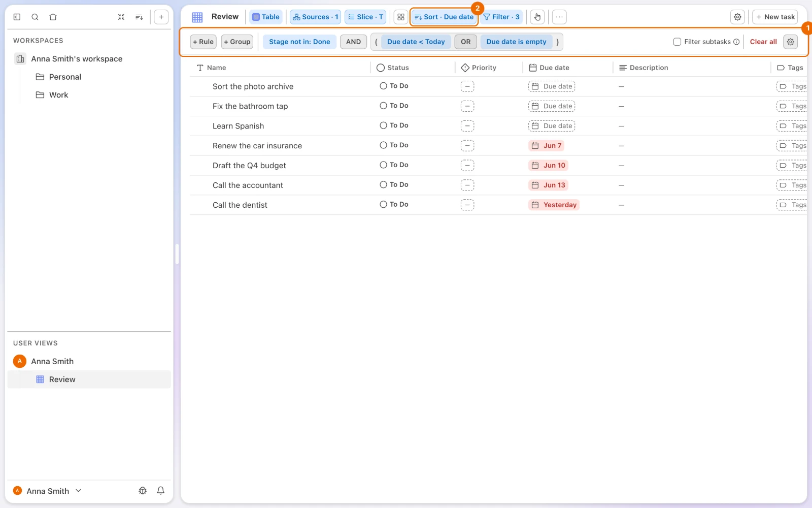Set due date for Fix the bathroom tap
This screenshot has width=812, height=508.
click(552, 106)
